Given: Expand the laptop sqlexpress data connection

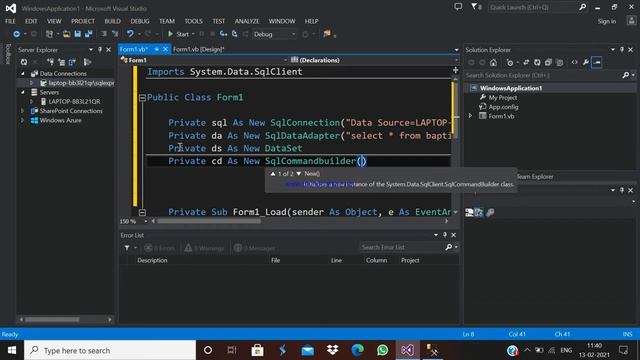Looking at the screenshot, I should pos(31,83).
